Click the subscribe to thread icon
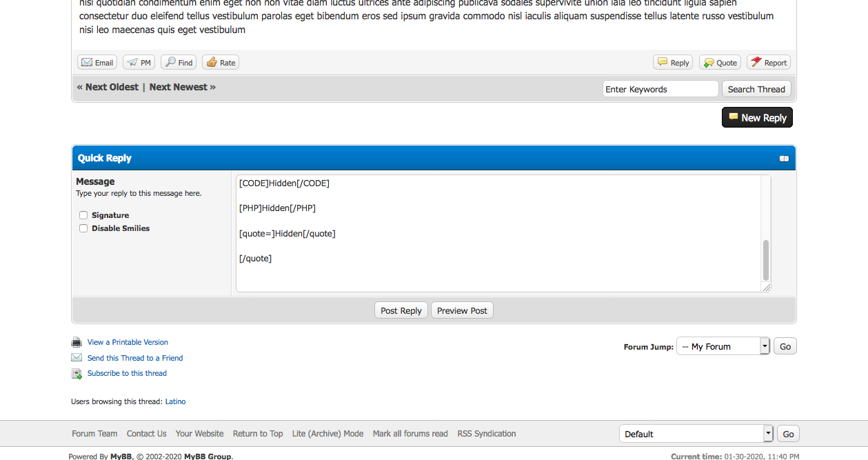 (77, 374)
